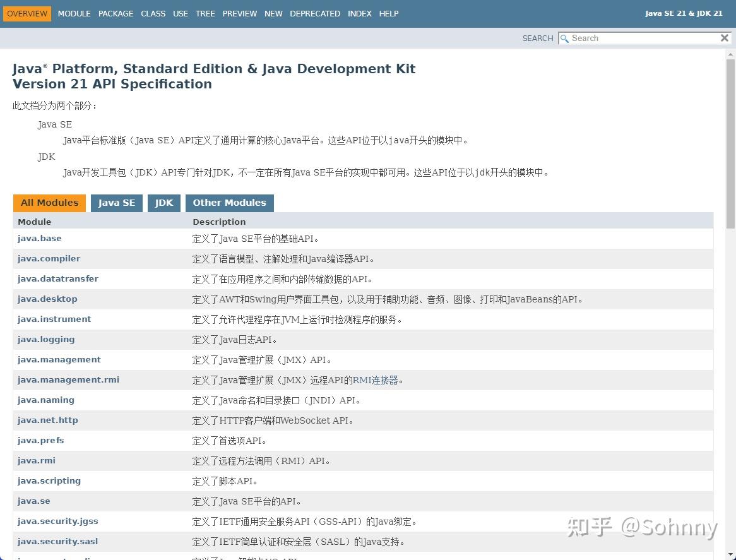Open the java.desktop module link
This screenshot has height=560, width=736.
point(47,299)
